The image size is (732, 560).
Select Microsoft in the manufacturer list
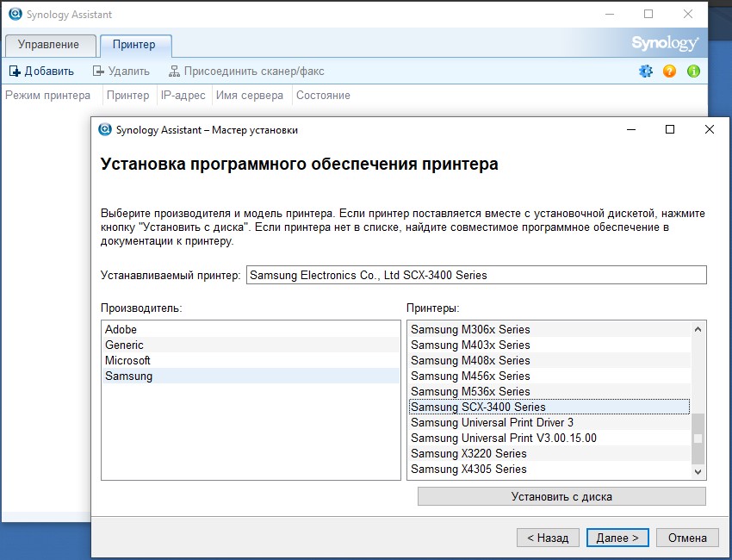(251, 361)
